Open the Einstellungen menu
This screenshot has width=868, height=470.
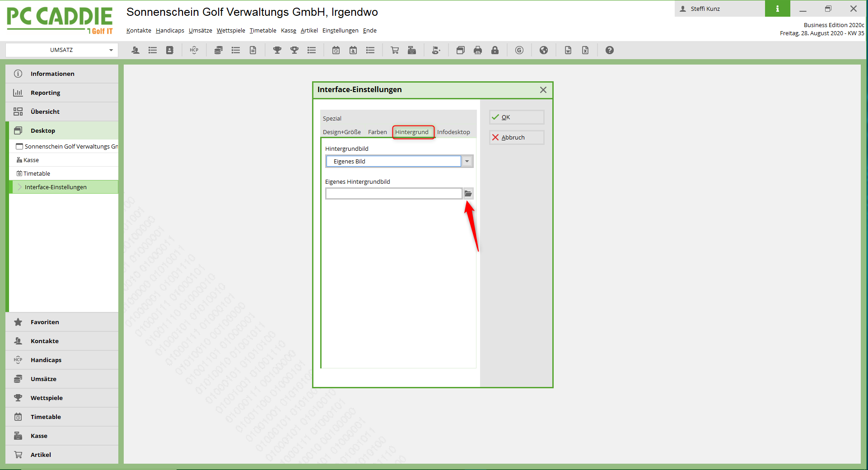click(x=340, y=30)
